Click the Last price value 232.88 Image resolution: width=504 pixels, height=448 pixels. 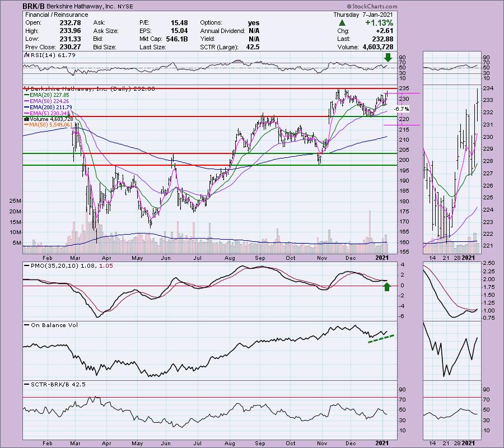click(382, 39)
